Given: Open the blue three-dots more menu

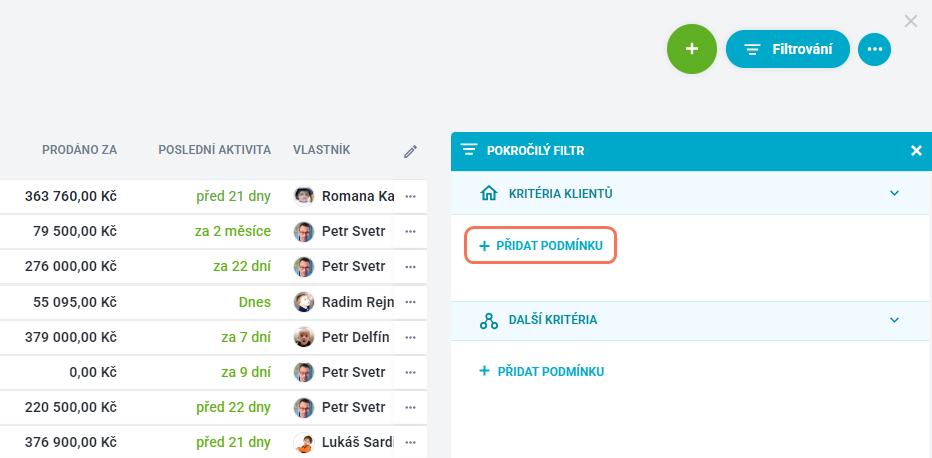Looking at the screenshot, I should 874,49.
